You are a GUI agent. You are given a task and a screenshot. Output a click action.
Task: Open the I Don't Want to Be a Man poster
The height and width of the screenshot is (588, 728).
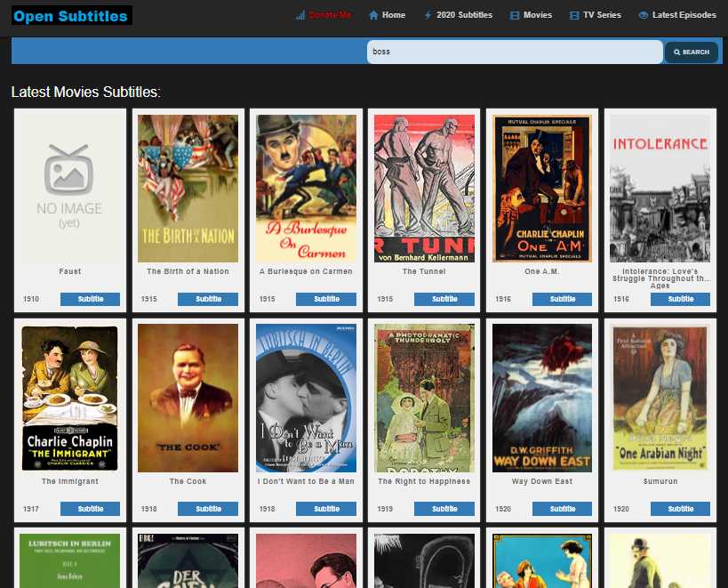tap(307, 398)
